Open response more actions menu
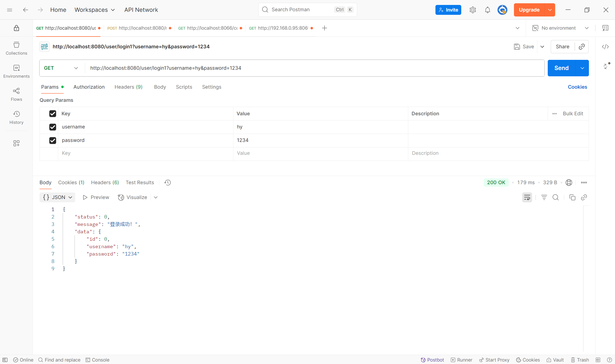The width and height of the screenshot is (615, 364). point(584,183)
